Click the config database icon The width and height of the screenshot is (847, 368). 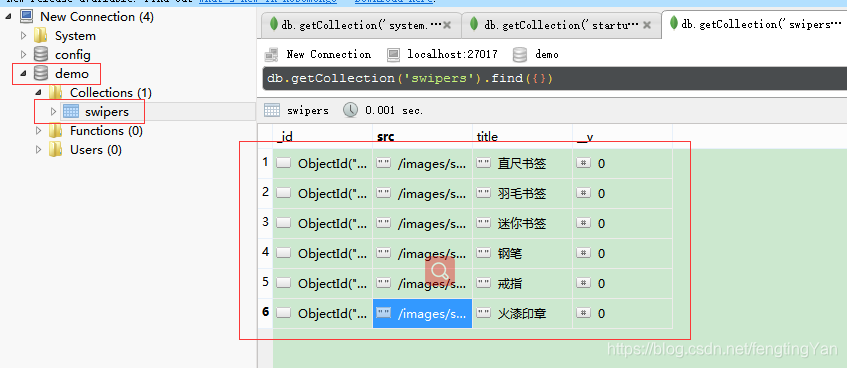point(41,55)
